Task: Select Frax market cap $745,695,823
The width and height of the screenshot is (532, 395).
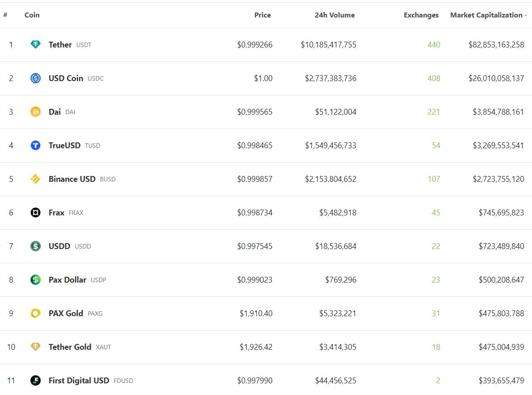Action: pyautogui.click(x=502, y=213)
